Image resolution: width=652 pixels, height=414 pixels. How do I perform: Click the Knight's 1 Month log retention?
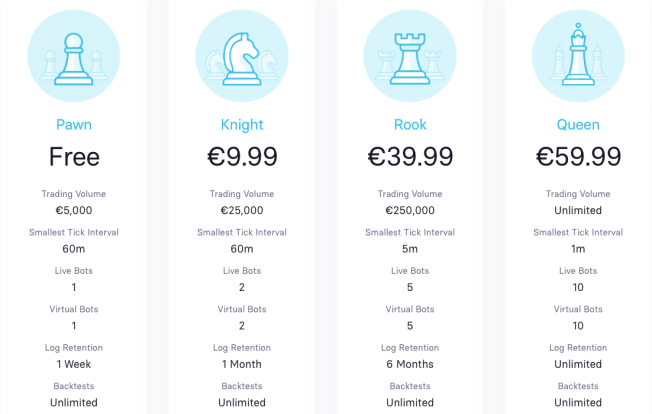click(242, 364)
